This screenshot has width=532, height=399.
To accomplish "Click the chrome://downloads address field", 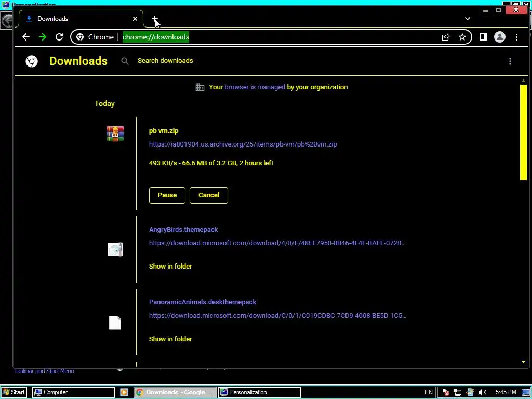I will click(156, 37).
